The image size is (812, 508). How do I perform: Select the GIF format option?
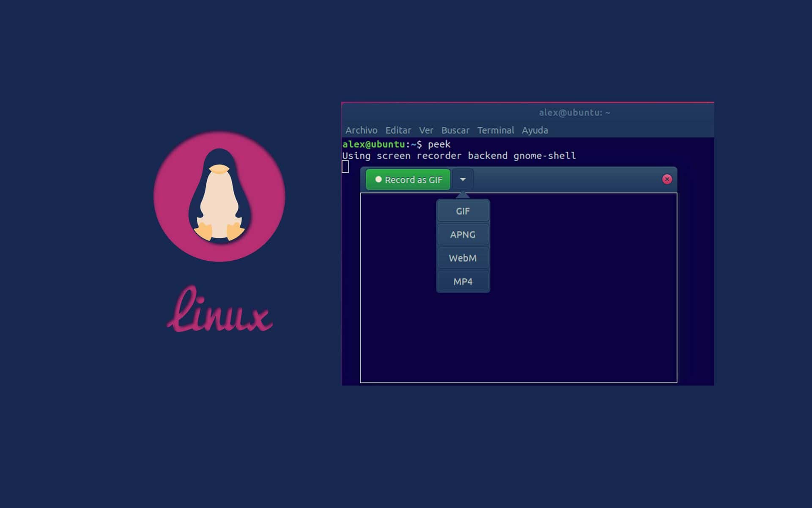(463, 211)
